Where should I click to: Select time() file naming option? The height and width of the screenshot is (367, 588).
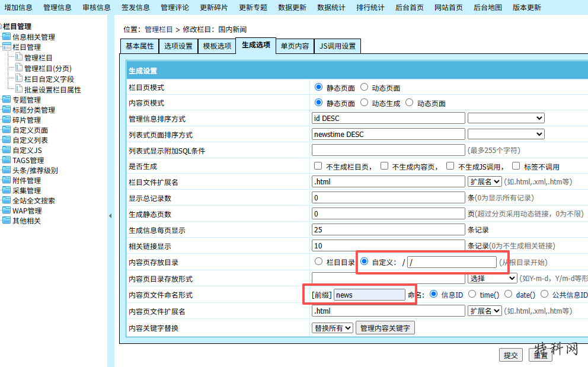coord(472,294)
